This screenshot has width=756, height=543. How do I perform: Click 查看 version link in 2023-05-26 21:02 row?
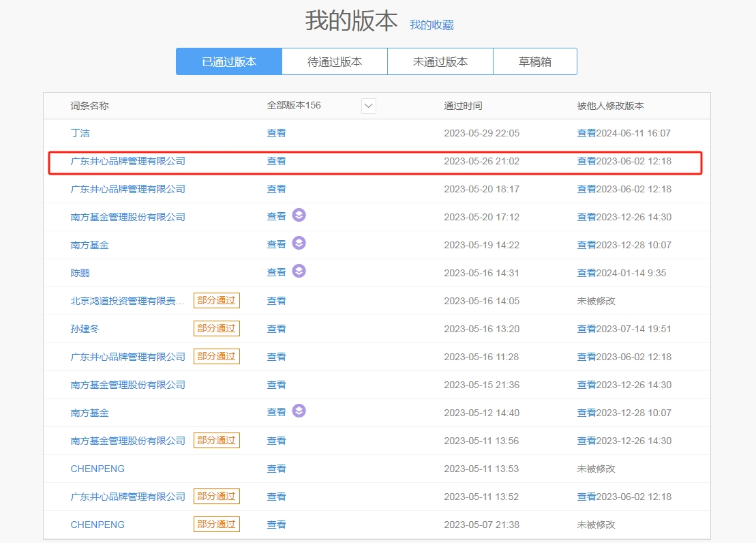[x=276, y=161]
